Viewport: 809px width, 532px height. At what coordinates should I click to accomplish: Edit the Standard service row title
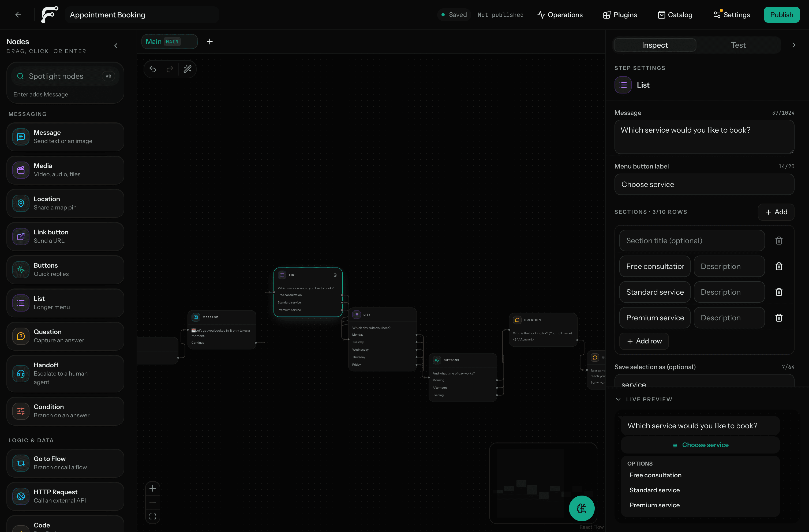655,292
